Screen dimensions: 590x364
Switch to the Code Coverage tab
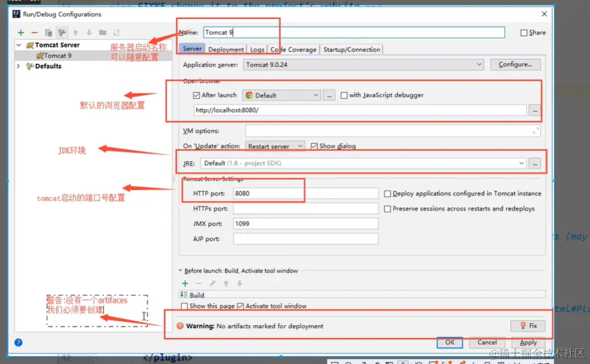point(293,49)
